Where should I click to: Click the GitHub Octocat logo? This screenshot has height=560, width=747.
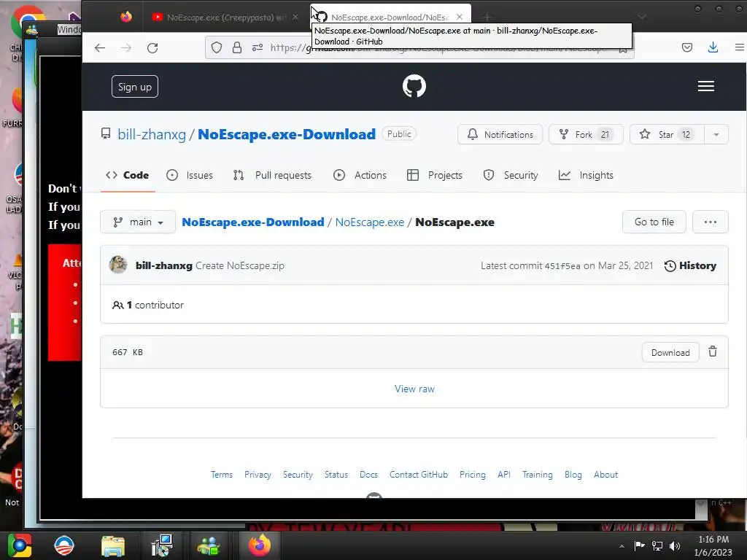click(414, 86)
